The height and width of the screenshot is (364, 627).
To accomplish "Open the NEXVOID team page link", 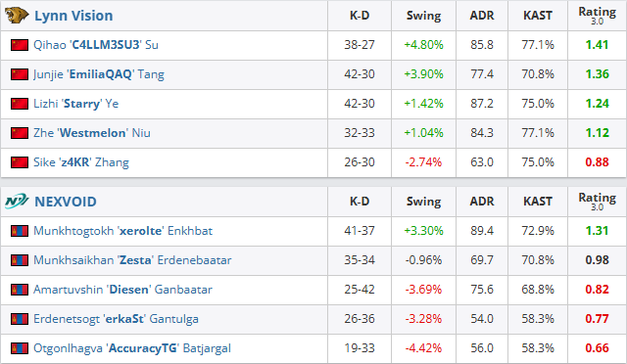I will 66,202.
